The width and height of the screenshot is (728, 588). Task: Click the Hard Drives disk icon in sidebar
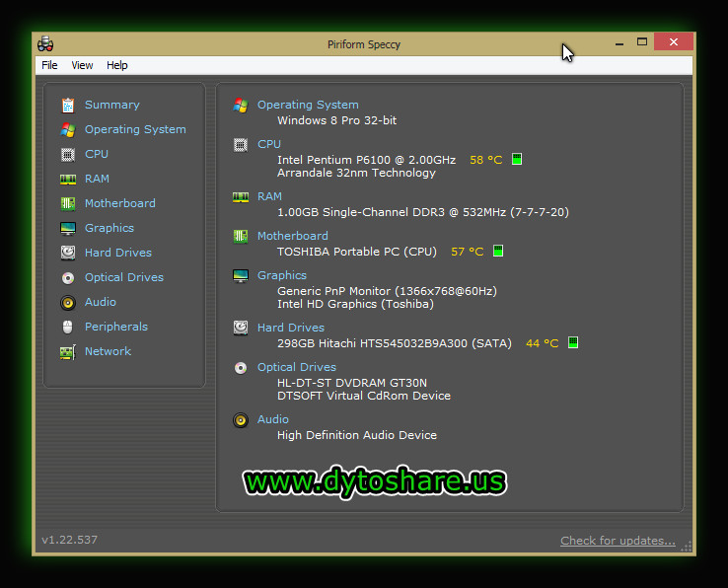(x=68, y=253)
